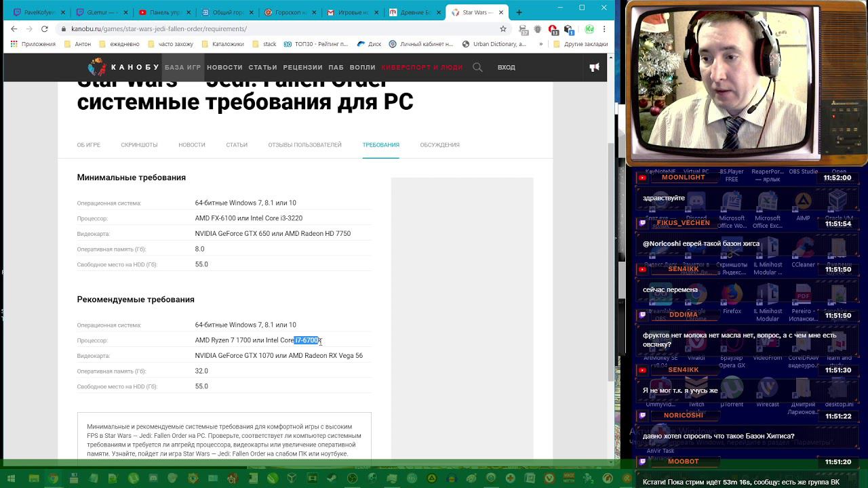The image size is (868, 488).
Task: Click the Рекомендуемые требования heading
Action: tap(136, 300)
